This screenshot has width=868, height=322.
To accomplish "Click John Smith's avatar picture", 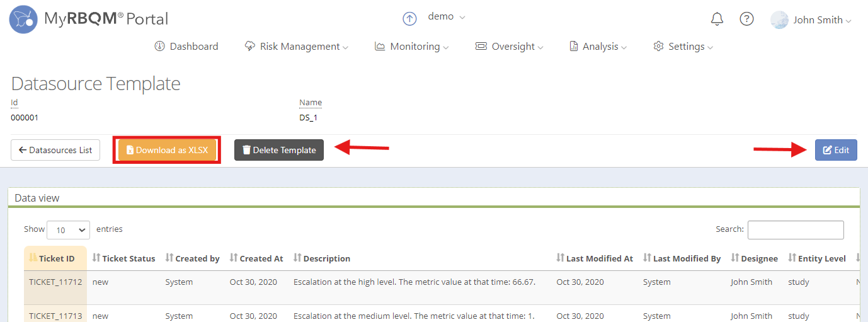I will [x=779, y=20].
